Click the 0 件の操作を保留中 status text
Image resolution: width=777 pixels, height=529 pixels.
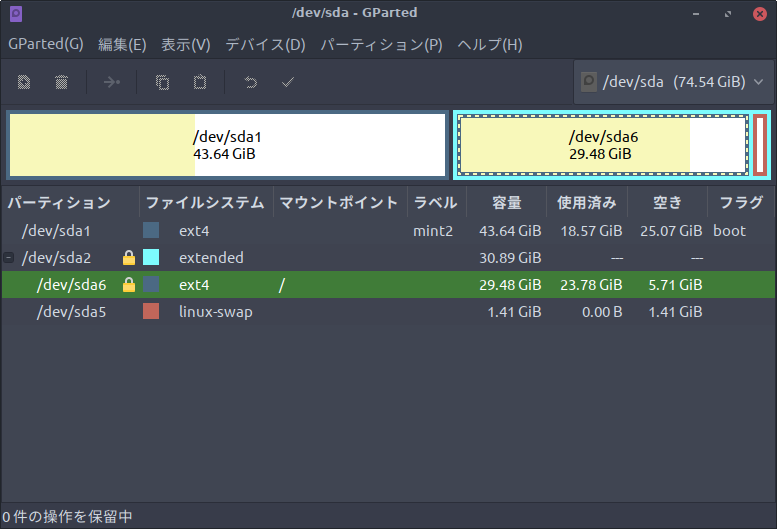point(67,517)
